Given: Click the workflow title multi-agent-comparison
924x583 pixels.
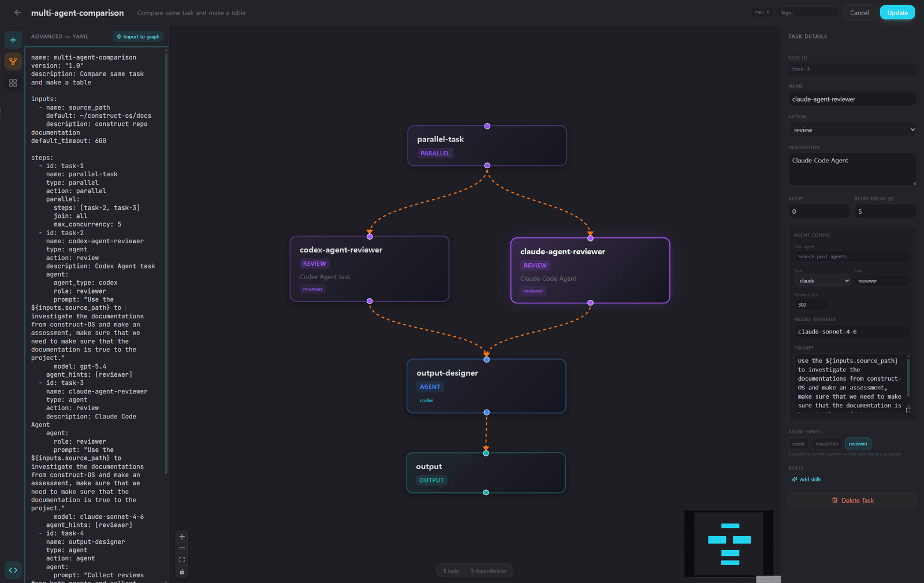Looking at the screenshot, I should [77, 13].
